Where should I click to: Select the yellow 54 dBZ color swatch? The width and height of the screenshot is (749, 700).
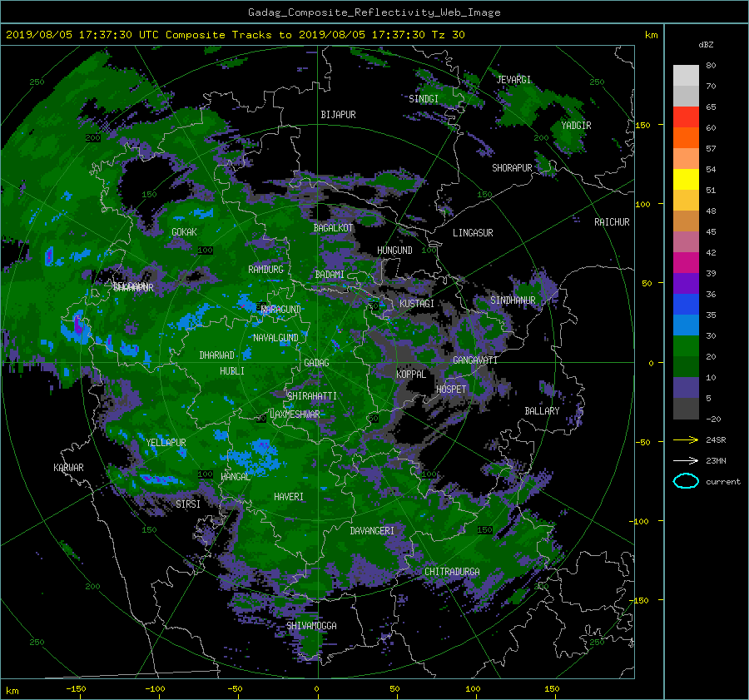(x=686, y=180)
